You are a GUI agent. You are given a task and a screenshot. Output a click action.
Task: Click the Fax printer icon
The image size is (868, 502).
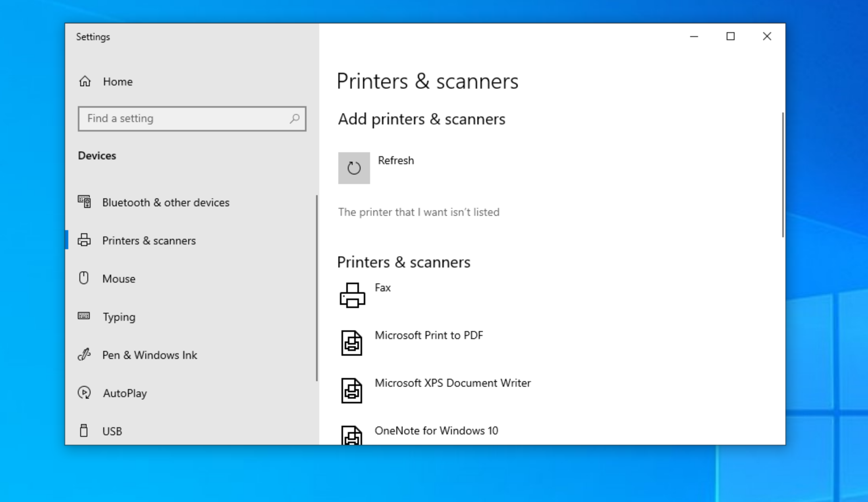pos(352,295)
